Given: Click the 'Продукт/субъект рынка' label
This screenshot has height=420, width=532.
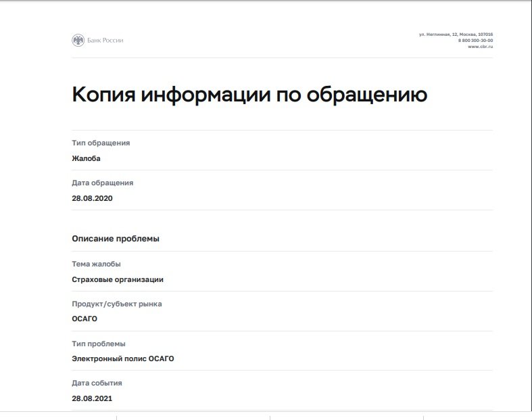Looking at the screenshot, I should 117,304.
